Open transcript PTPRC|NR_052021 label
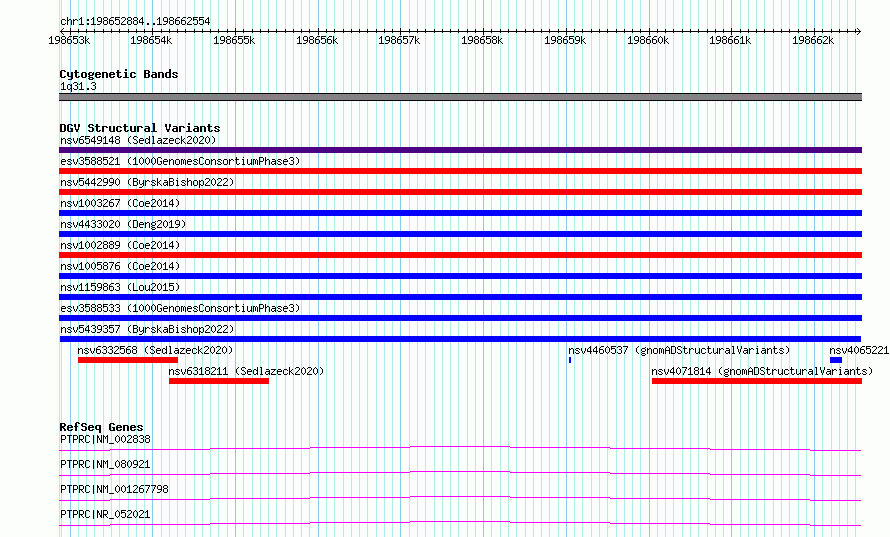 point(106,514)
